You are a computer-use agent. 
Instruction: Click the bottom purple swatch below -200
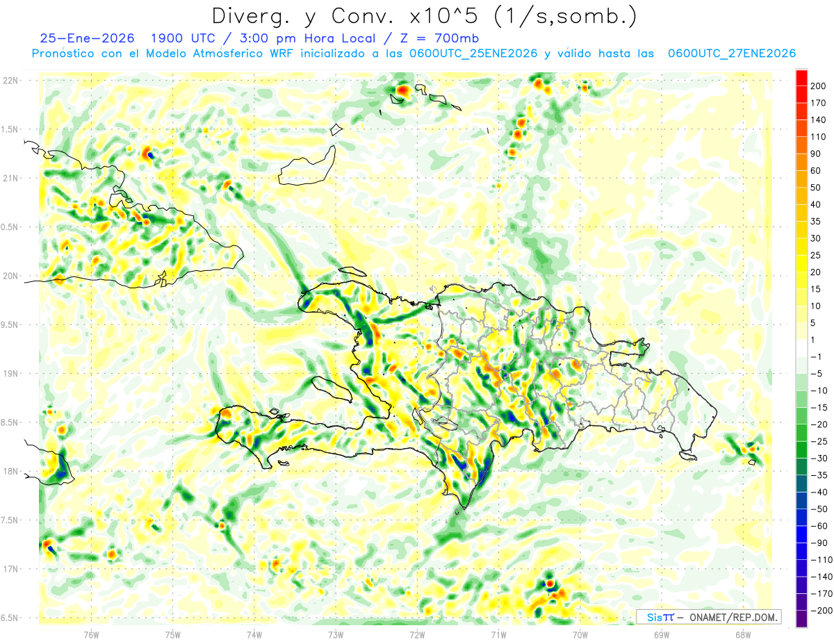[x=802, y=618]
